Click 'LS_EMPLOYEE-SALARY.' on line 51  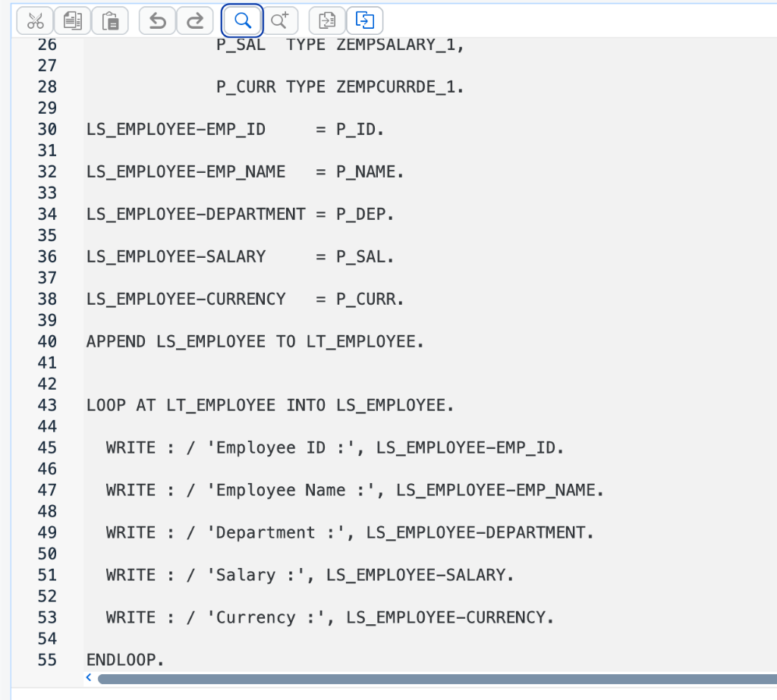(420, 575)
